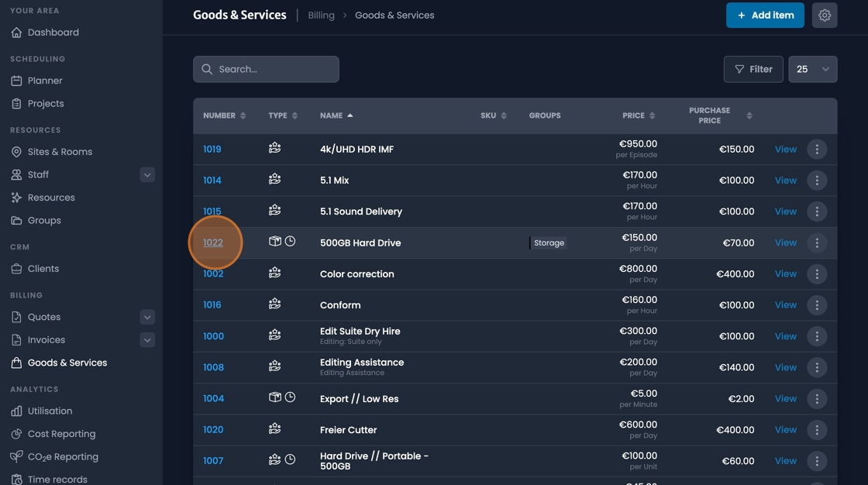Screen dimensions: 868x485
Task: Click the service hand icon on the 5.1 Mix row
Action: pyautogui.click(x=274, y=180)
